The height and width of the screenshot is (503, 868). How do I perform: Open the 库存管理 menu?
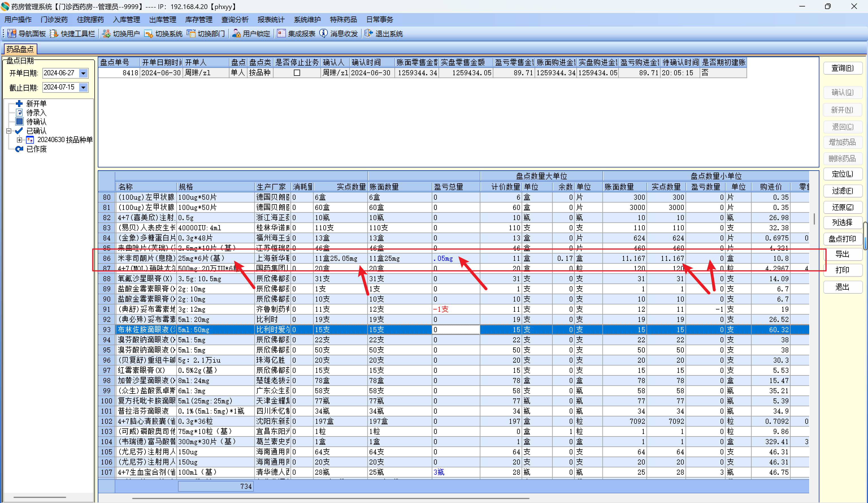[199, 20]
